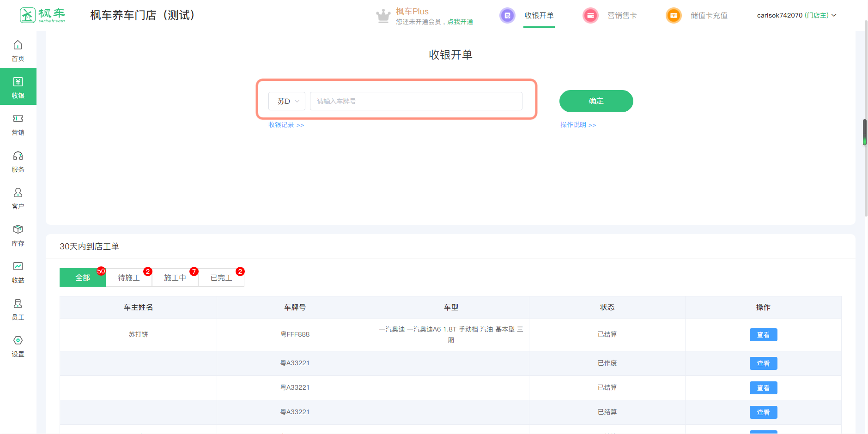
Task: Select the 员工 staff icon
Action: coord(18,304)
